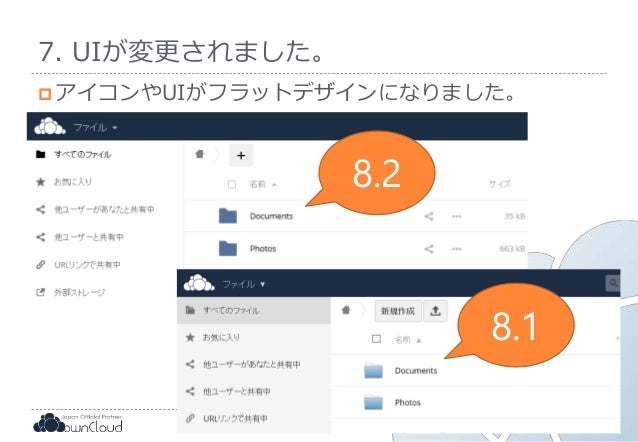Go to home folder in 8.2 breadcrumb
The width and height of the screenshot is (638, 442).
(x=199, y=154)
